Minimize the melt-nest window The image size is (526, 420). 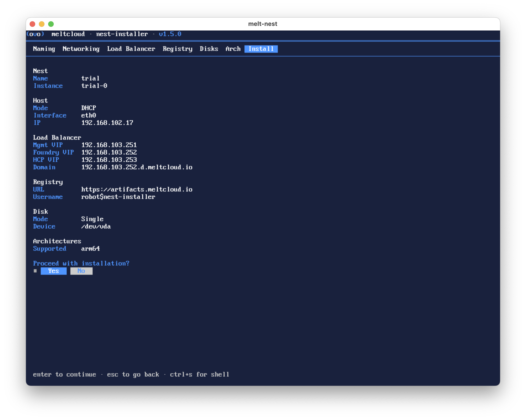(42, 24)
